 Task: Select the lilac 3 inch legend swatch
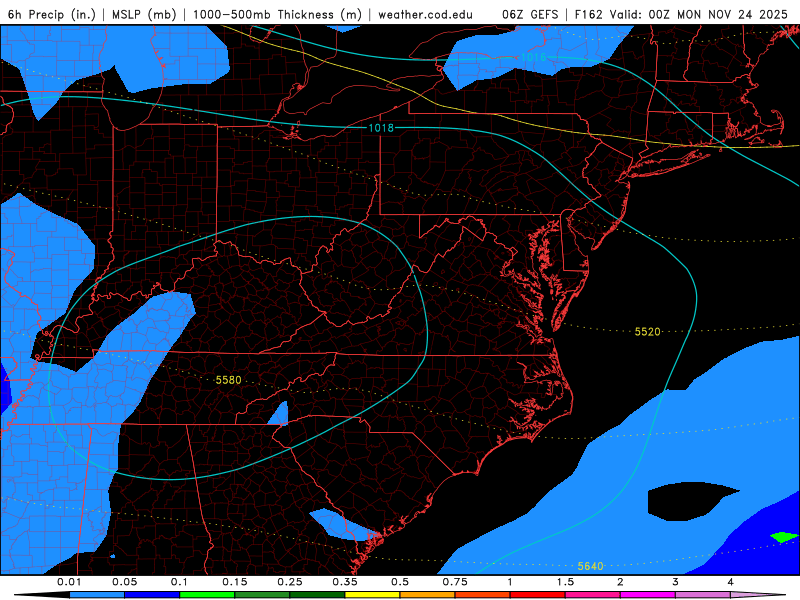click(x=703, y=595)
